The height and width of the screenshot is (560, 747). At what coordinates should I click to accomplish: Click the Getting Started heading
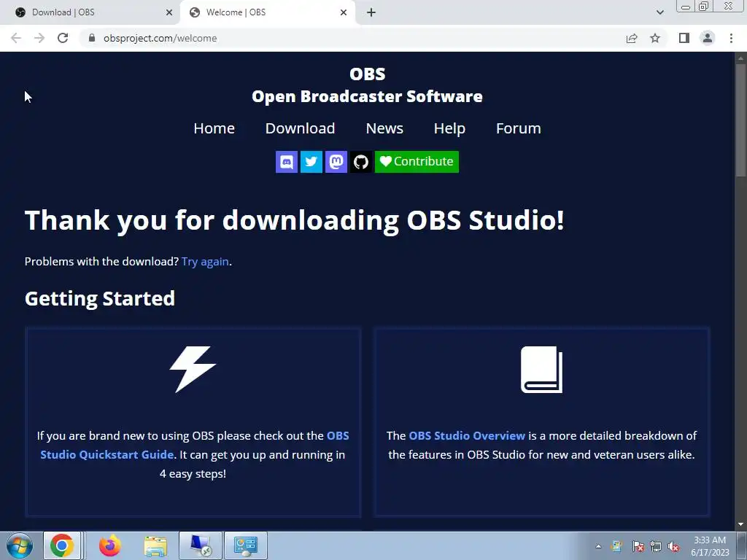pos(99,299)
